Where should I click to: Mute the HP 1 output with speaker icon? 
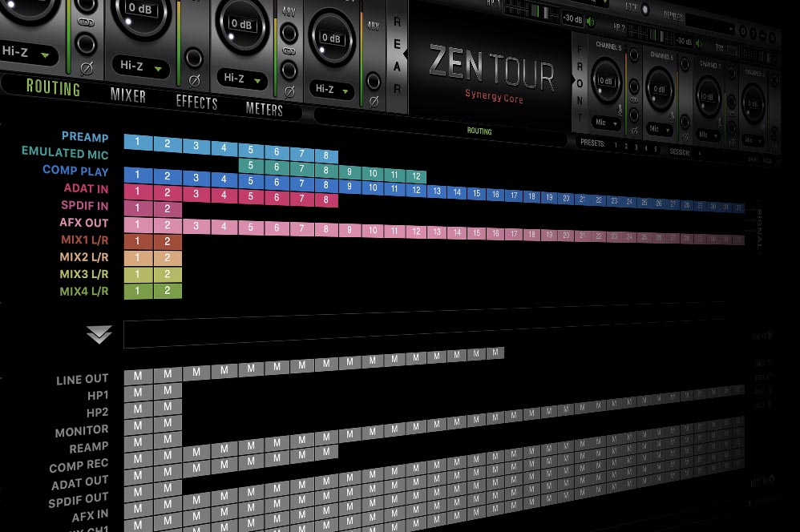click(x=591, y=21)
